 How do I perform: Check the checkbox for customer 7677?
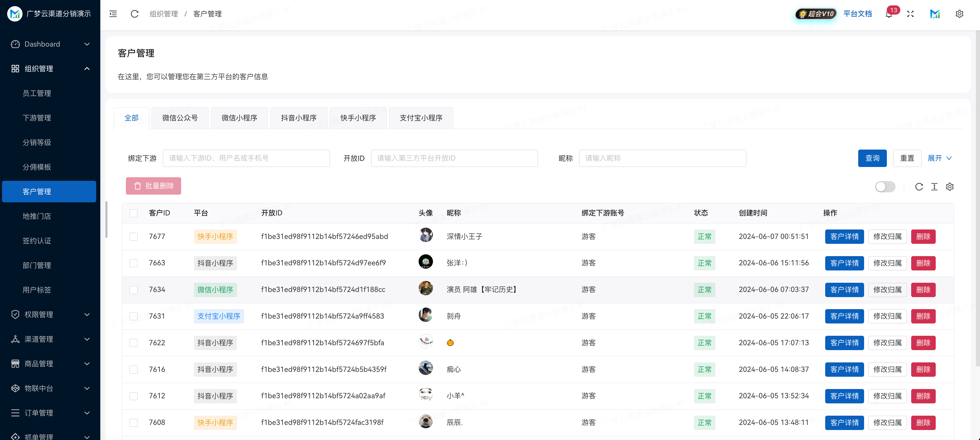click(x=134, y=236)
